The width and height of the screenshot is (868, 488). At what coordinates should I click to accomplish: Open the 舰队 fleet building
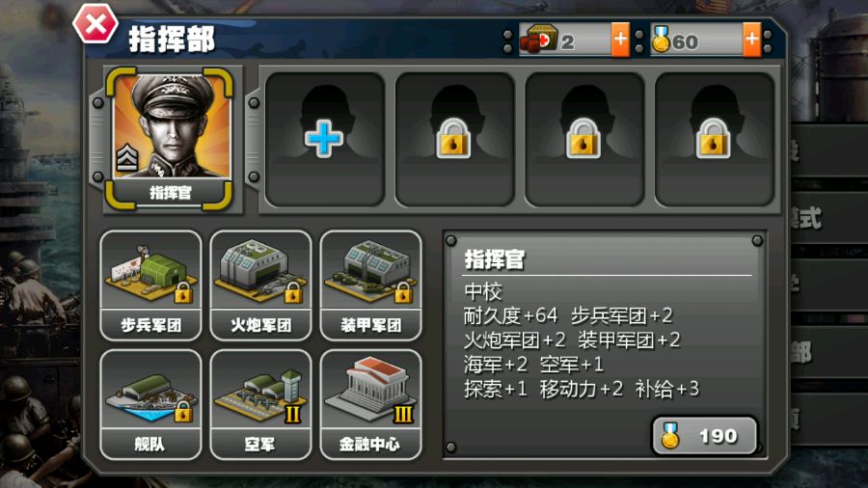click(150, 404)
